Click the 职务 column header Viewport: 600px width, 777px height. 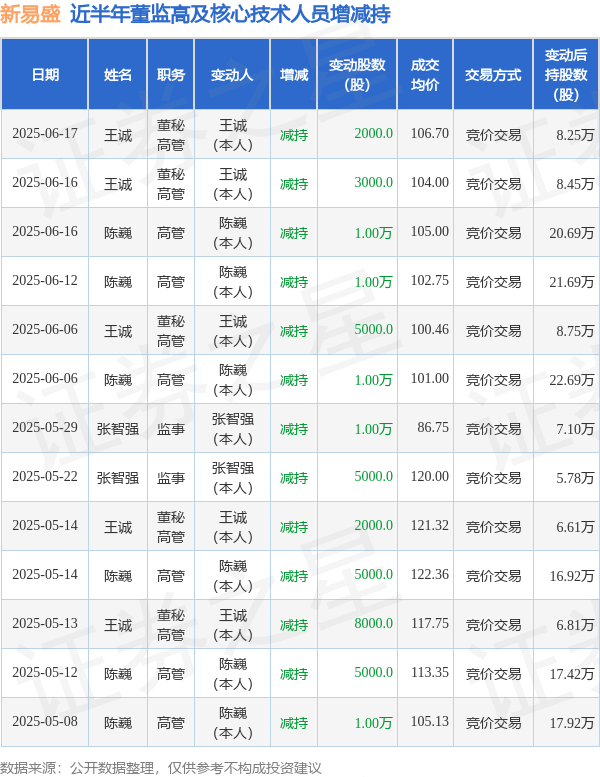[171, 75]
